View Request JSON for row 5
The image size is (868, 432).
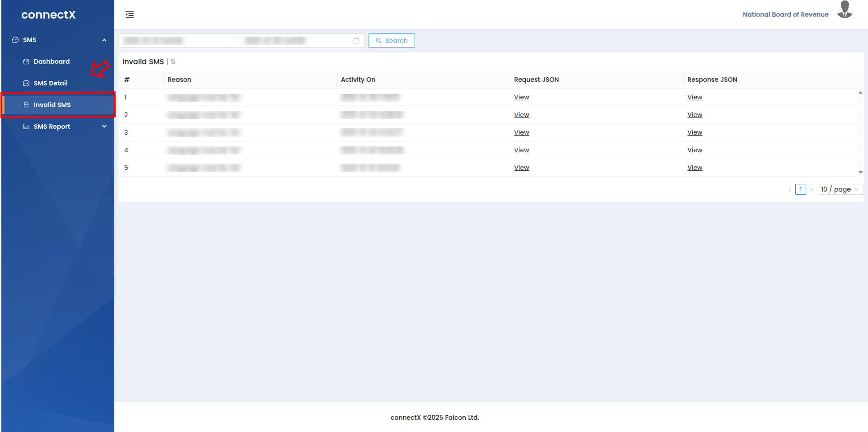[x=521, y=168]
